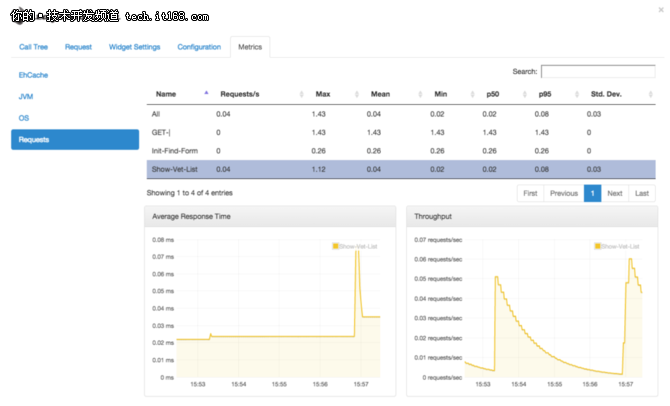Screen dimensions: 670x406
Task: Open the Call Tree tab
Action: (33, 47)
